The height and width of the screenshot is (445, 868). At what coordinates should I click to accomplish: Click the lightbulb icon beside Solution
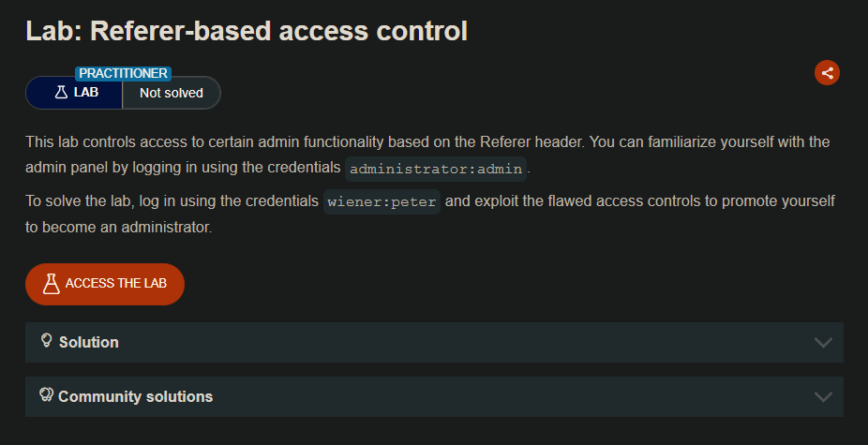(x=46, y=341)
